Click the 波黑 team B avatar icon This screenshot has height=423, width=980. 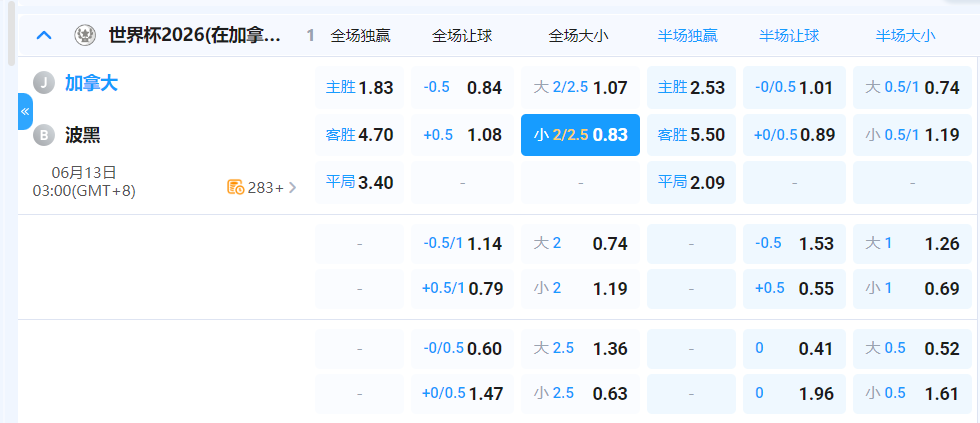44,135
